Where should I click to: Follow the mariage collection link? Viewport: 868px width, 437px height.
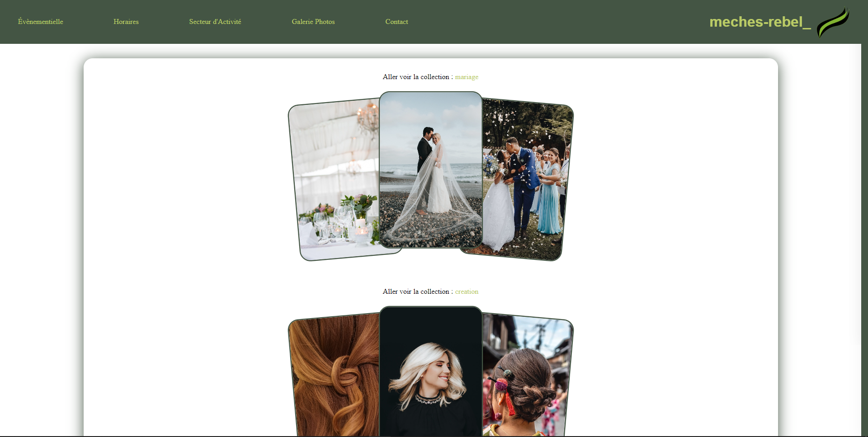pos(466,77)
